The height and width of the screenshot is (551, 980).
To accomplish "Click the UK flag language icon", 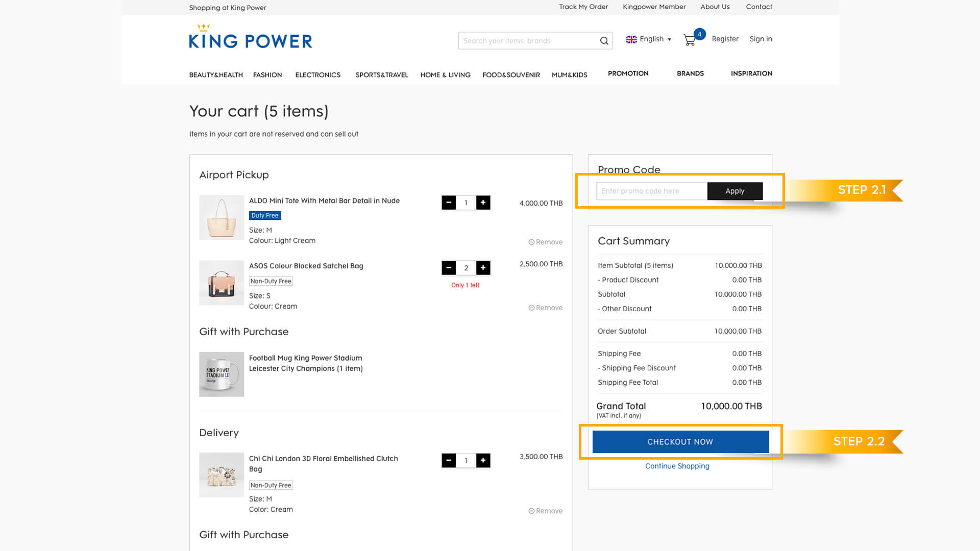I will 631,39.
